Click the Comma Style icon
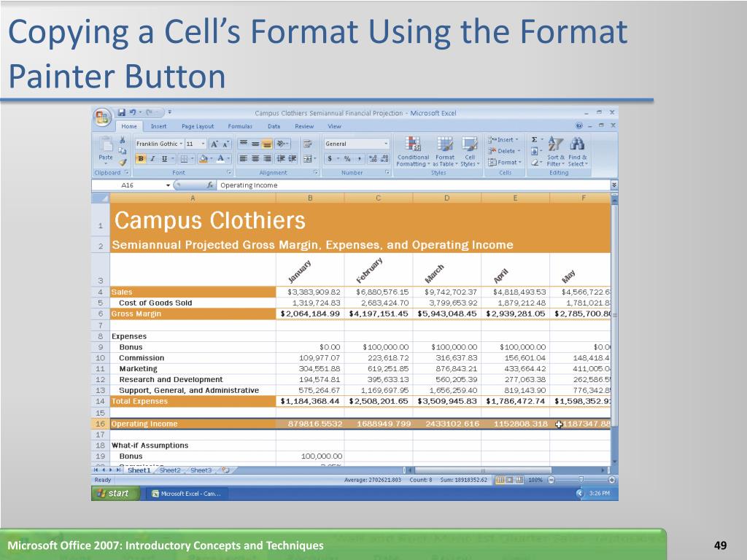 359,158
